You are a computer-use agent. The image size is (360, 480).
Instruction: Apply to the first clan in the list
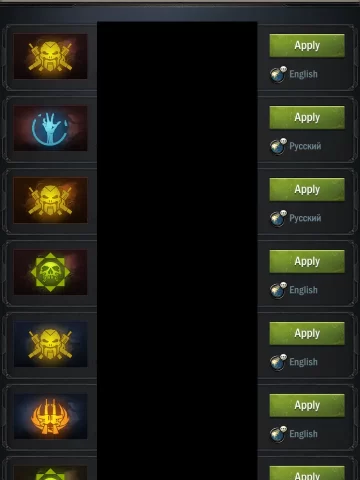(307, 45)
